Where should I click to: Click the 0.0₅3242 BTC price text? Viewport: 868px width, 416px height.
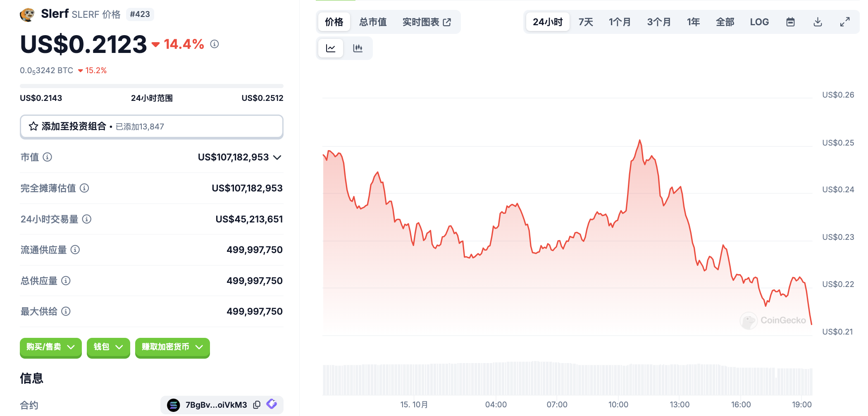click(x=46, y=71)
